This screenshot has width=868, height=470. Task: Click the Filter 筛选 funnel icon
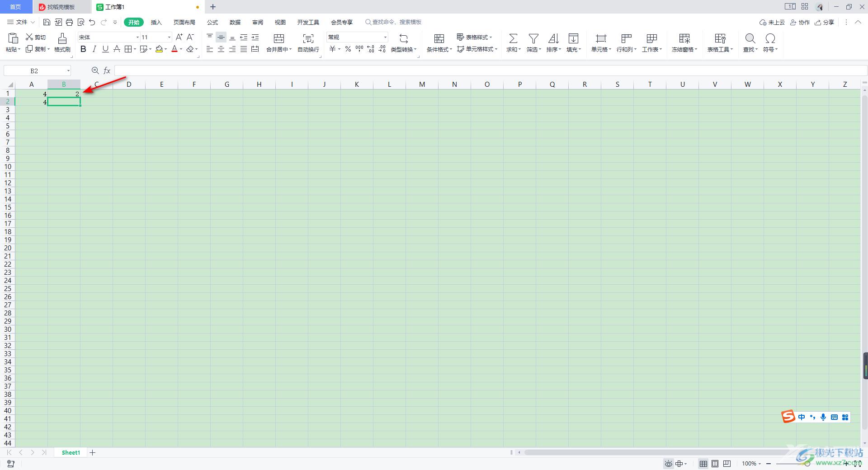(533, 38)
